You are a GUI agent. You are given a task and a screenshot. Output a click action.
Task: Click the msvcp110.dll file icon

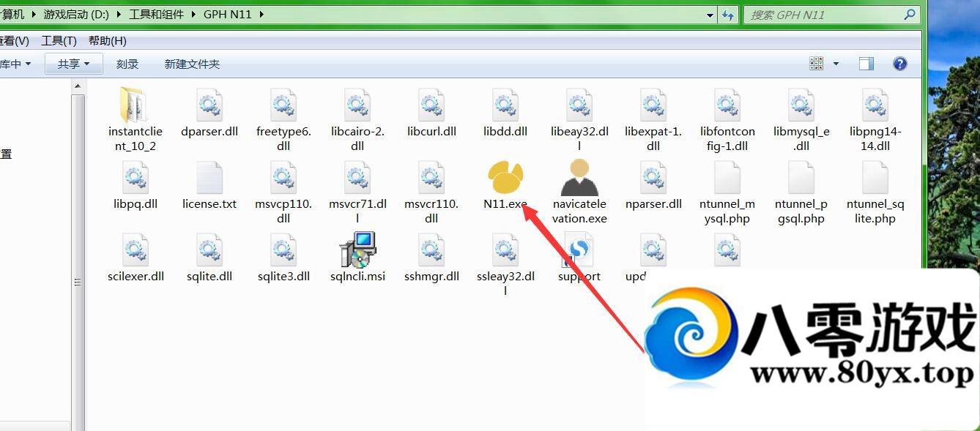[283, 178]
